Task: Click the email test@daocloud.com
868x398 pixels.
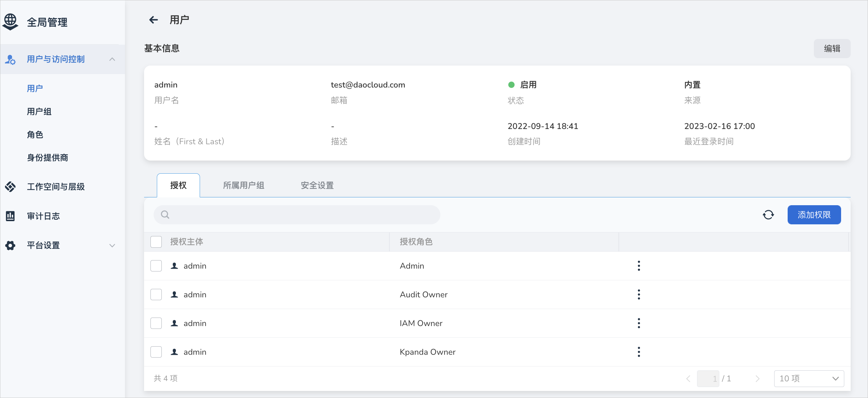Action: pyautogui.click(x=368, y=85)
